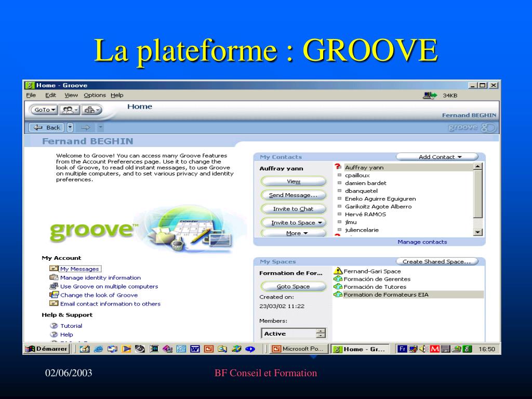Click the contacts list scrollbar up arrow
This screenshot has width=532, height=399.
click(x=478, y=167)
